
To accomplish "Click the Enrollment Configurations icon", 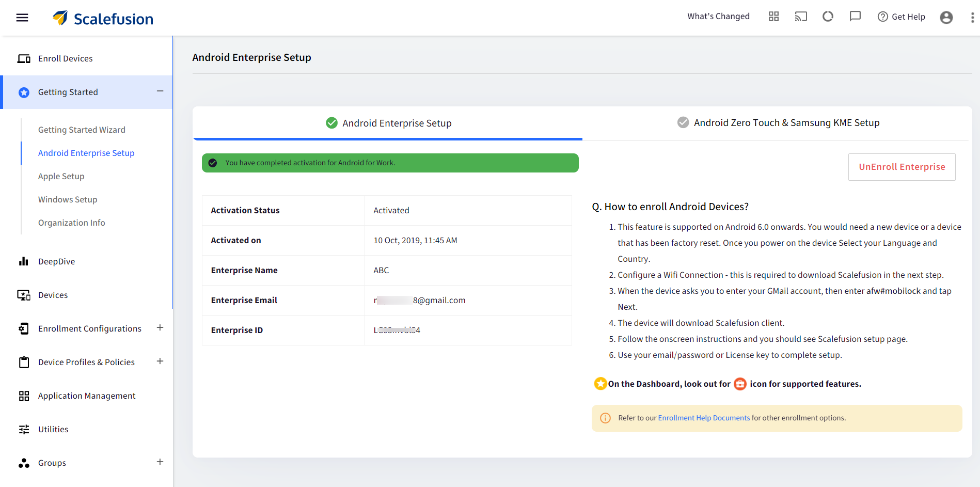I will (x=24, y=328).
